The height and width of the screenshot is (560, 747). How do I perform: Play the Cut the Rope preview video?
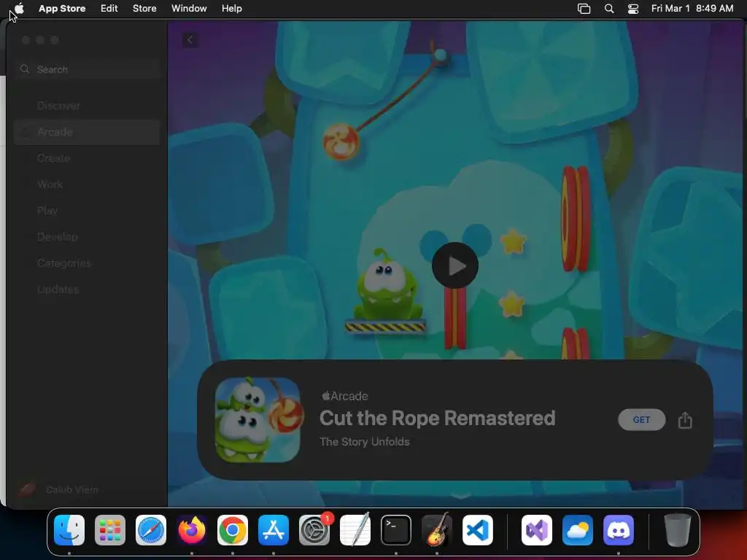pyautogui.click(x=455, y=265)
